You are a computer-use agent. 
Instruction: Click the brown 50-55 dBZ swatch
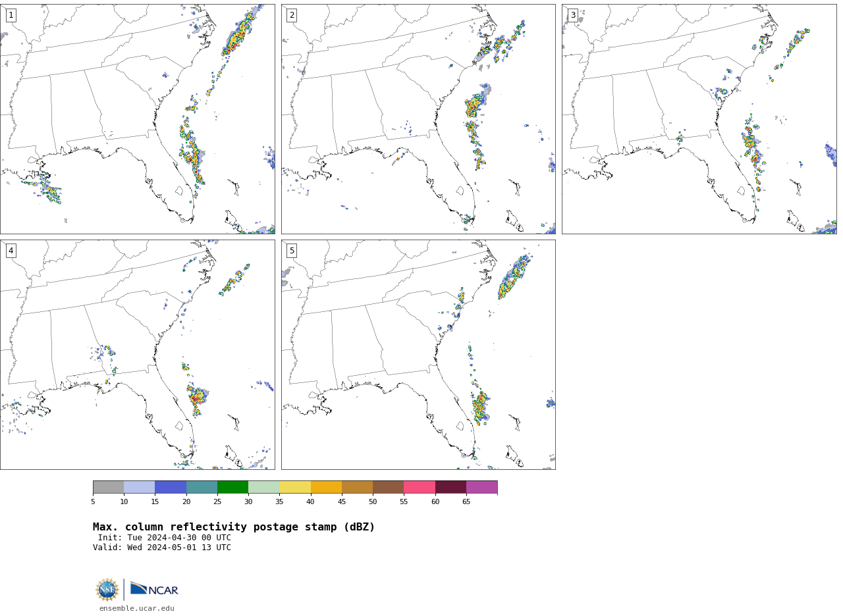(x=389, y=487)
